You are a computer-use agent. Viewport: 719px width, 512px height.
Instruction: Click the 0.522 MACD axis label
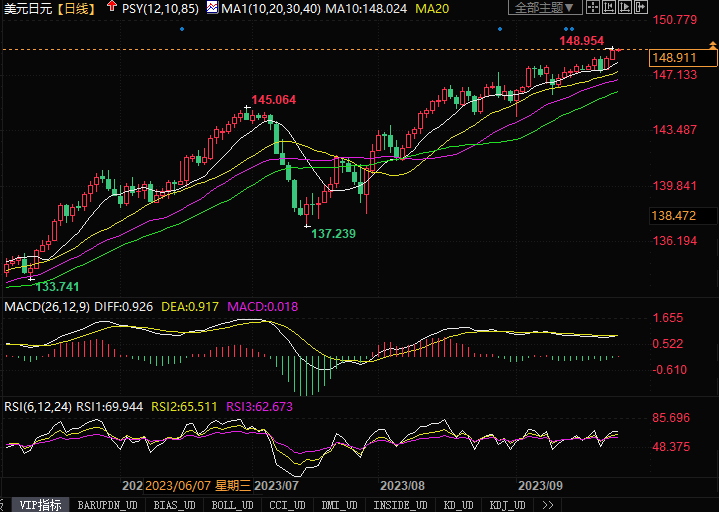point(668,344)
